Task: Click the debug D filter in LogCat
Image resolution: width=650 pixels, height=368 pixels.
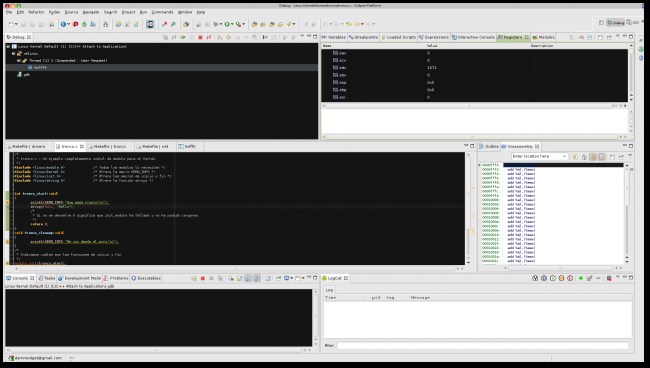Action: click(543, 278)
